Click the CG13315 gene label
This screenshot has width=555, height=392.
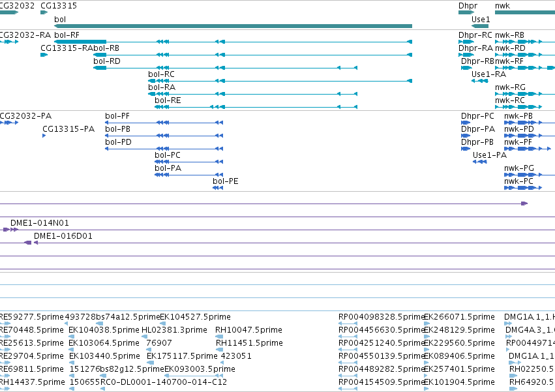[59, 6]
